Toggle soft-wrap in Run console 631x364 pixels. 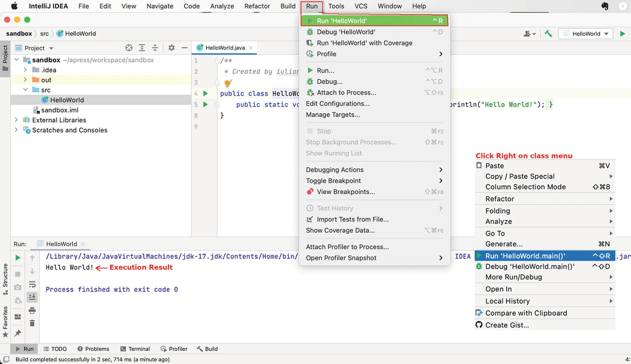point(32,284)
